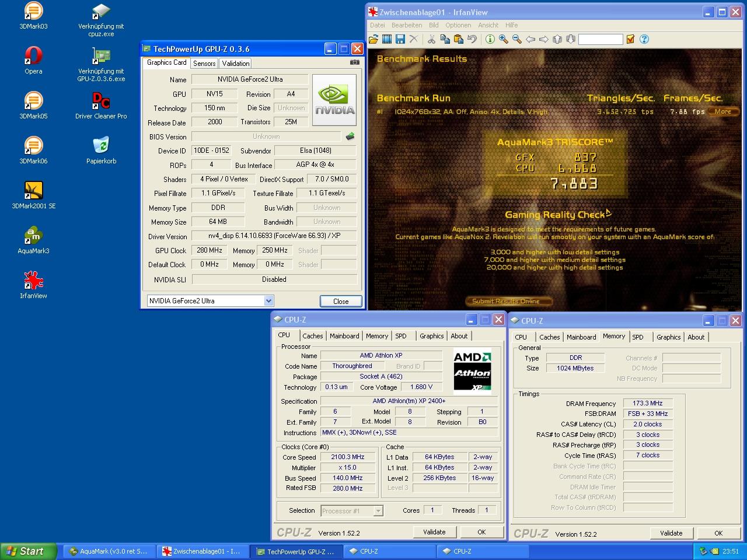The height and width of the screenshot is (560, 747).
Task: Click the Delete X icon in IrfanView toolbar
Action: 414,39
